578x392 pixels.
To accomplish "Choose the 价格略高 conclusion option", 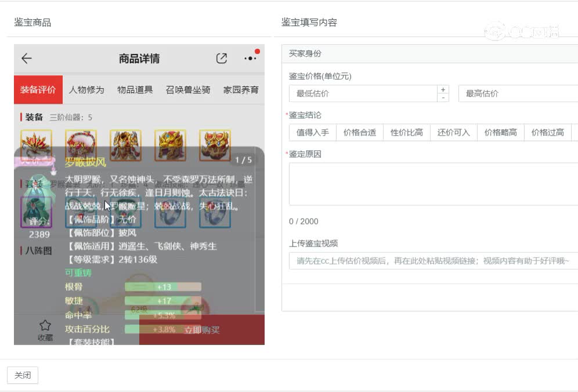I will pos(501,133).
